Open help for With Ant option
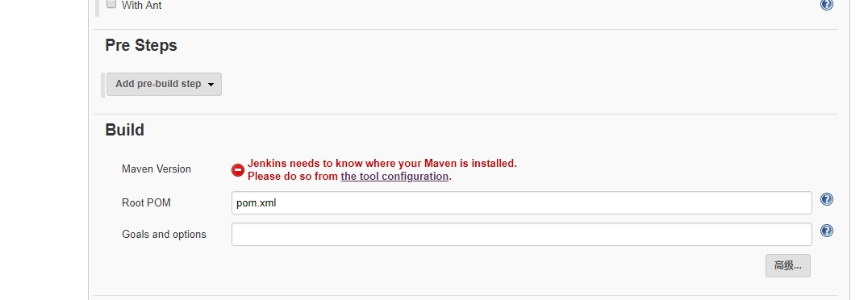This screenshot has height=300, width=868. (827, 4)
